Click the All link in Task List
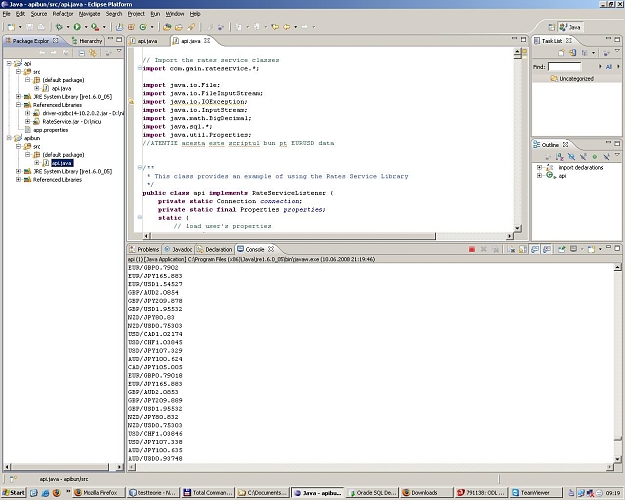The height and width of the screenshot is (500, 625). (x=609, y=67)
